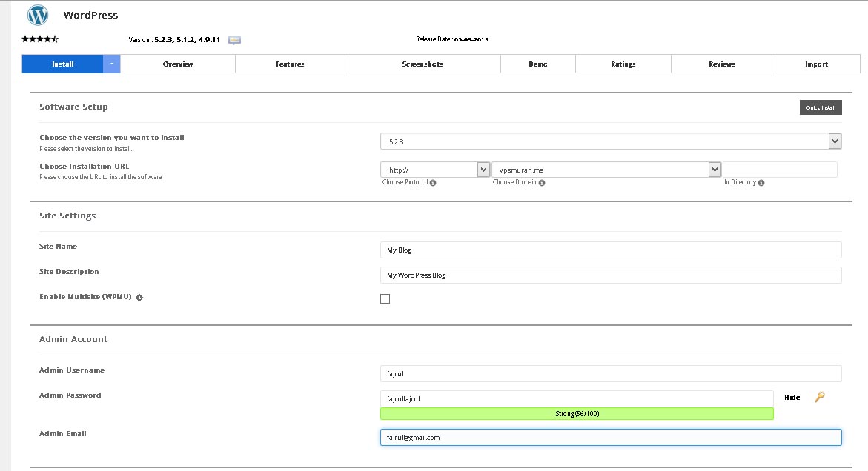Expand the protocol http:// dropdown
Image resolution: width=868 pixels, height=471 pixels.
483,170
